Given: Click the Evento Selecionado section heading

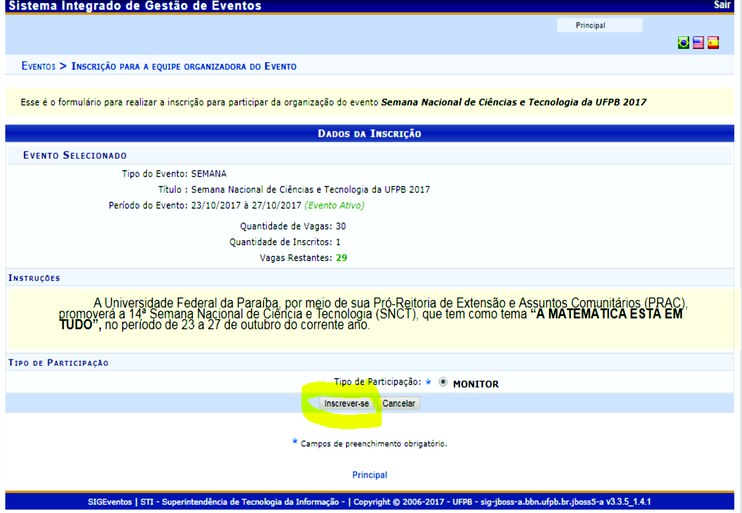Looking at the screenshot, I should coord(75,156).
